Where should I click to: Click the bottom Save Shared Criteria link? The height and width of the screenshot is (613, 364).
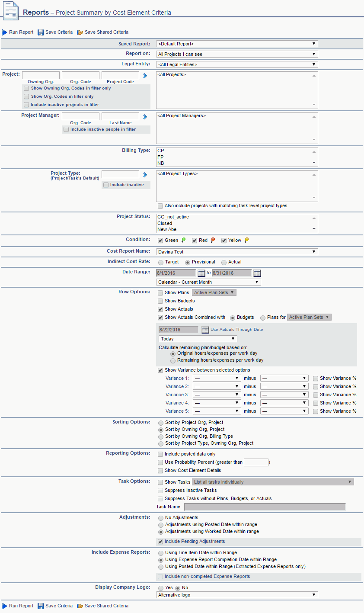[106, 606]
